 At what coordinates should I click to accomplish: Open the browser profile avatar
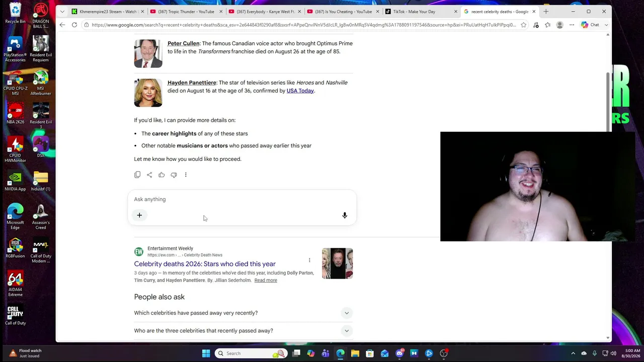[559, 25]
